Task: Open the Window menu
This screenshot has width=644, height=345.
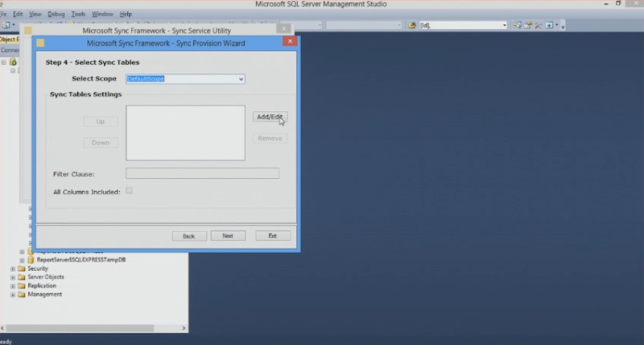Action: [x=102, y=14]
